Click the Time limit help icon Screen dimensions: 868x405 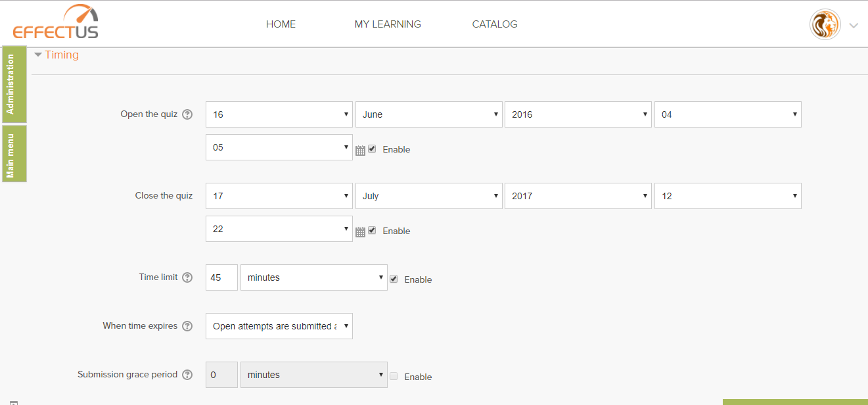tap(188, 277)
